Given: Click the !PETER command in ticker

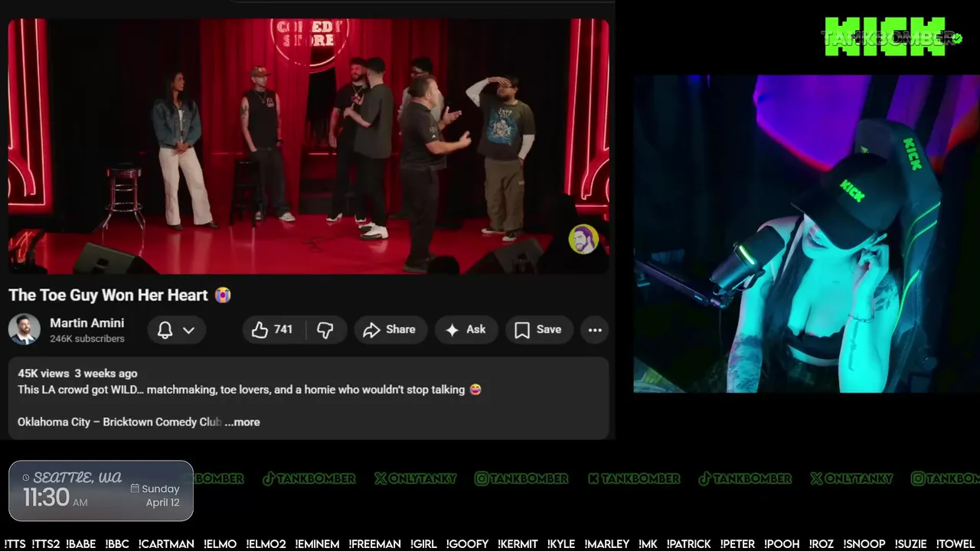Looking at the screenshot, I should (737, 544).
